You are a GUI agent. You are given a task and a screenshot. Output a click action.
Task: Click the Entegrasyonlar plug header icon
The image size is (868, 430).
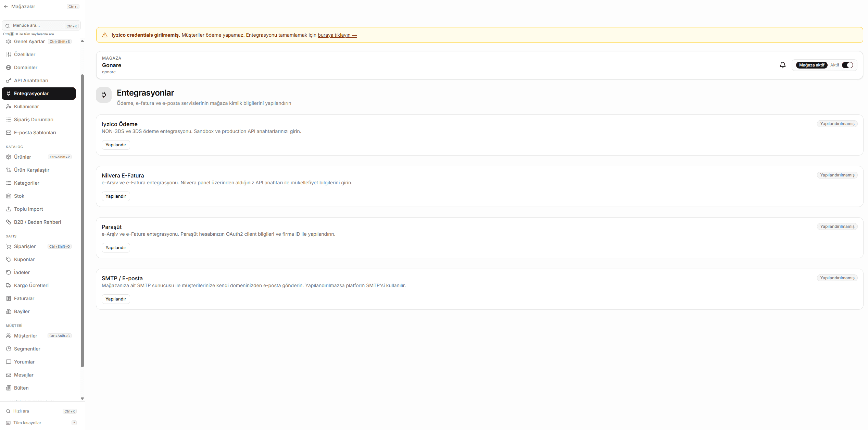tap(104, 95)
